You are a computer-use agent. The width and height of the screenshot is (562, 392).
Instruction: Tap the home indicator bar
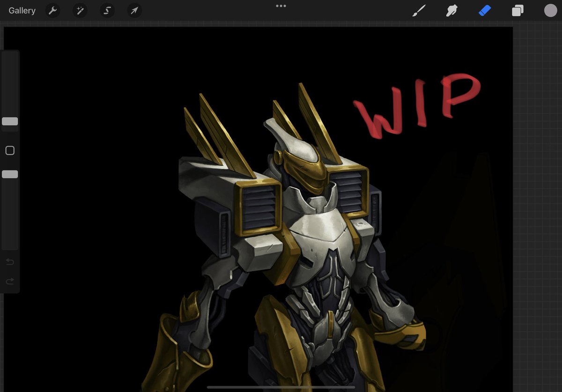281,387
